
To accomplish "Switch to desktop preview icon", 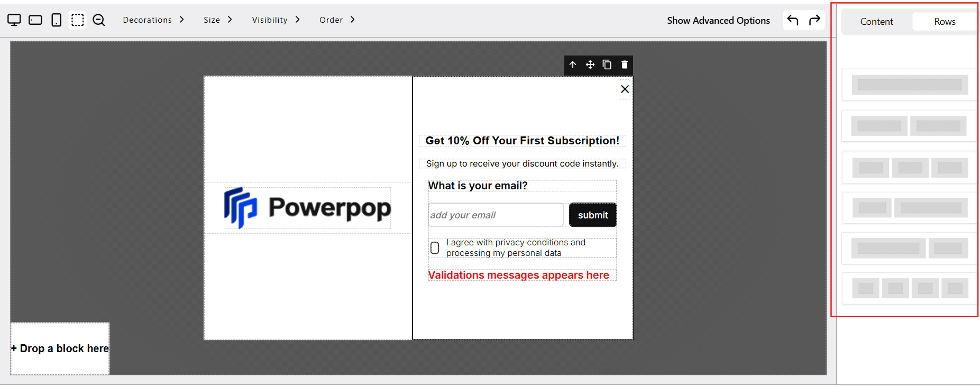I will pos(14,20).
